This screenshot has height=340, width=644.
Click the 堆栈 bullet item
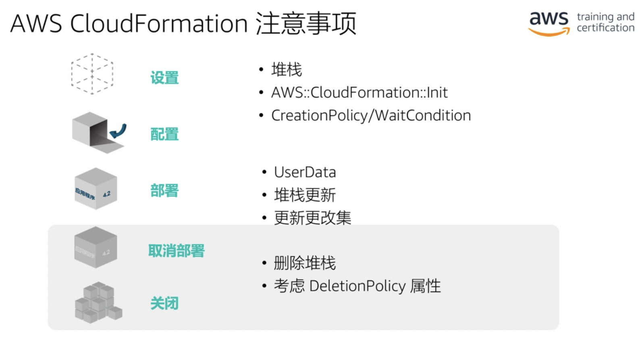pyautogui.click(x=286, y=70)
